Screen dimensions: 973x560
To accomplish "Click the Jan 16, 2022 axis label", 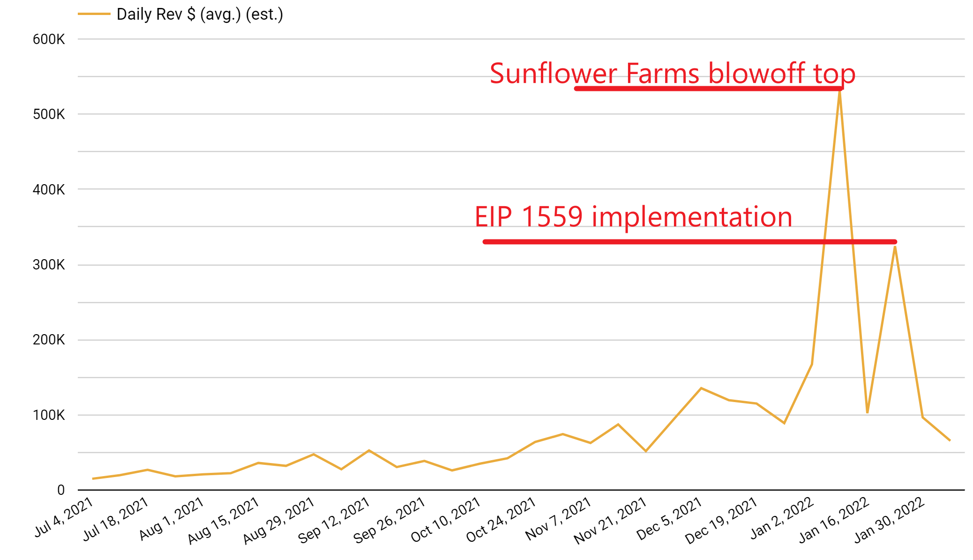I will [834, 519].
